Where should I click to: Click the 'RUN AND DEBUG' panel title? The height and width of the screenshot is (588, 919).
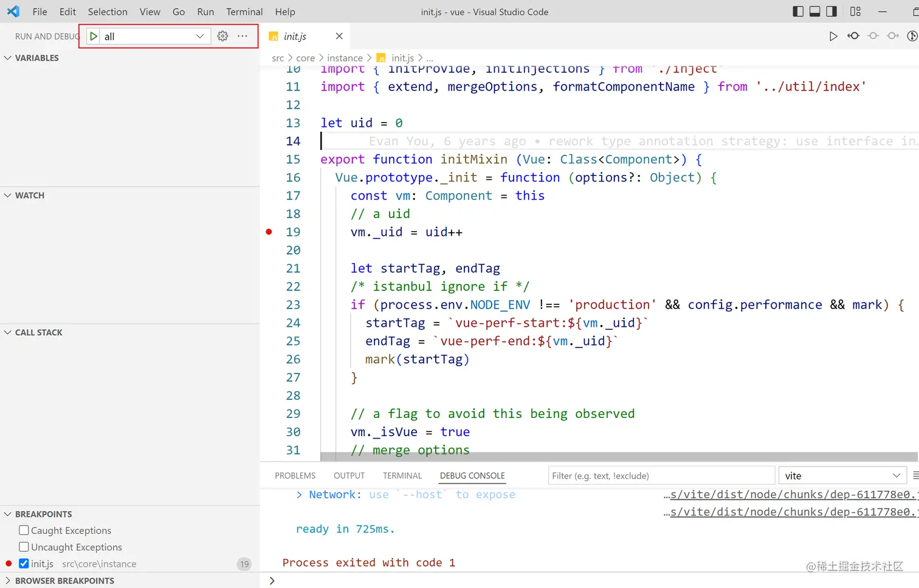[47, 36]
